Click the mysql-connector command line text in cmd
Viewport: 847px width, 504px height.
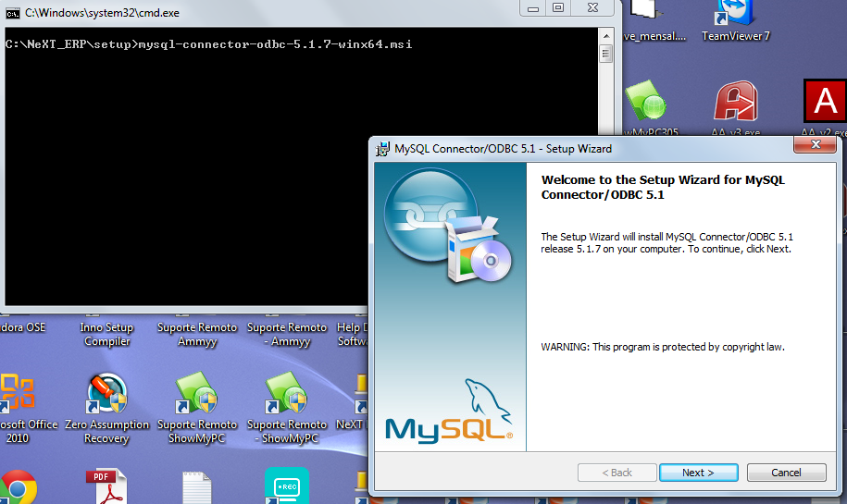[x=275, y=44]
